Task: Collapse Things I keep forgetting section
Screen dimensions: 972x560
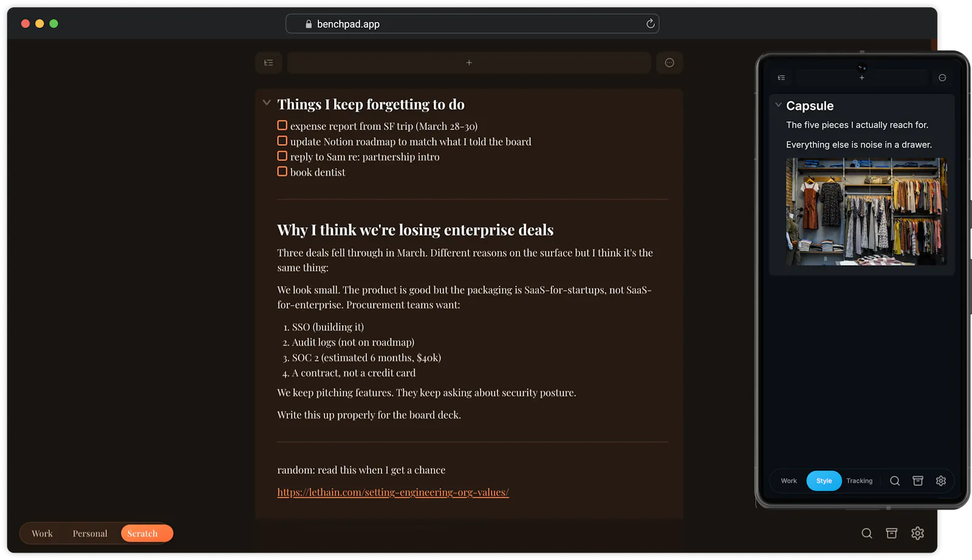Action: click(266, 103)
